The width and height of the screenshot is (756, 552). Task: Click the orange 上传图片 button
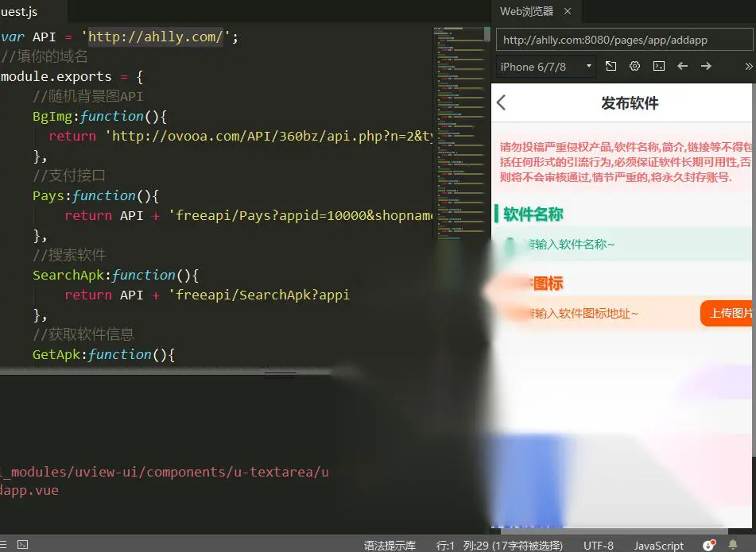pyautogui.click(x=727, y=313)
